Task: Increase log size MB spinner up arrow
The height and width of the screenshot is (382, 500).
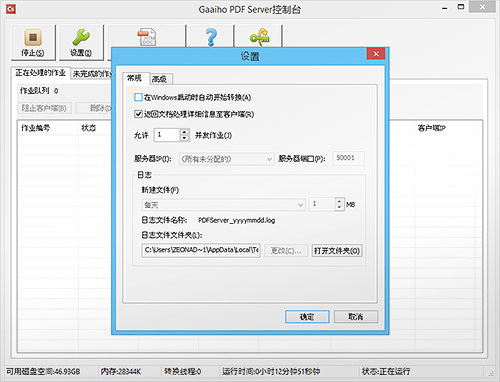Action: [x=339, y=201]
